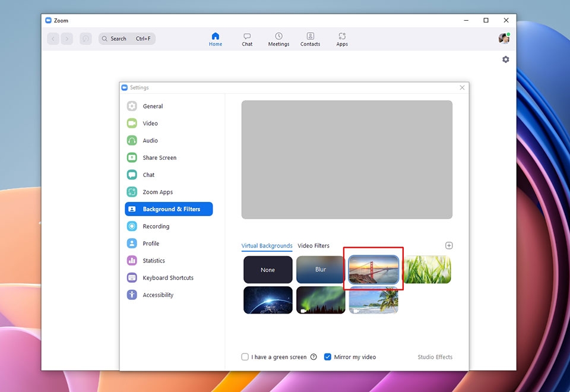Select the None background option
Screen dimensions: 570x392
tap(268, 270)
